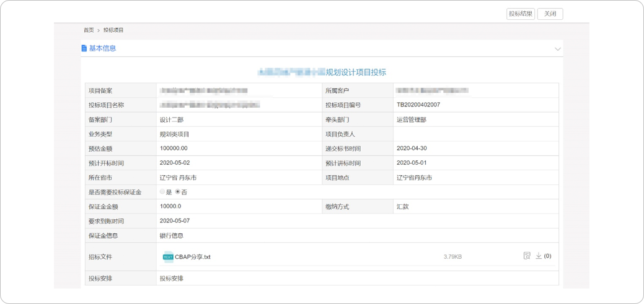Click the breadcrumb arrow separator after 首页
The height and width of the screenshot is (304, 644).
99,30
